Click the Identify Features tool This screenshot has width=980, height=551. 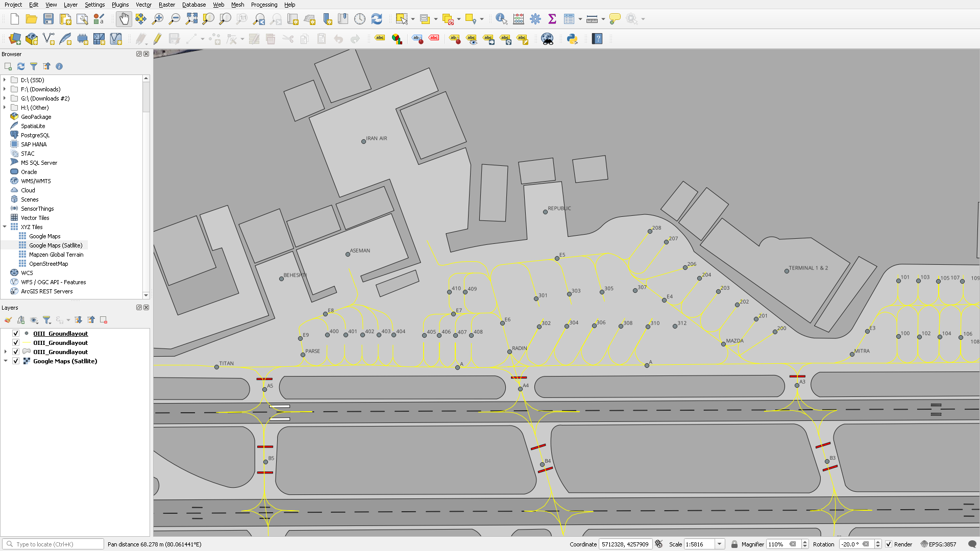pos(501,19)
